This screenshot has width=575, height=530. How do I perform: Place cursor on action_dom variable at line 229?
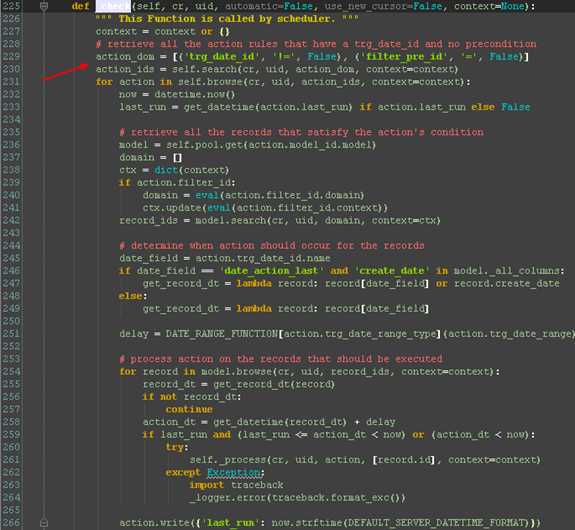[125, 57]
